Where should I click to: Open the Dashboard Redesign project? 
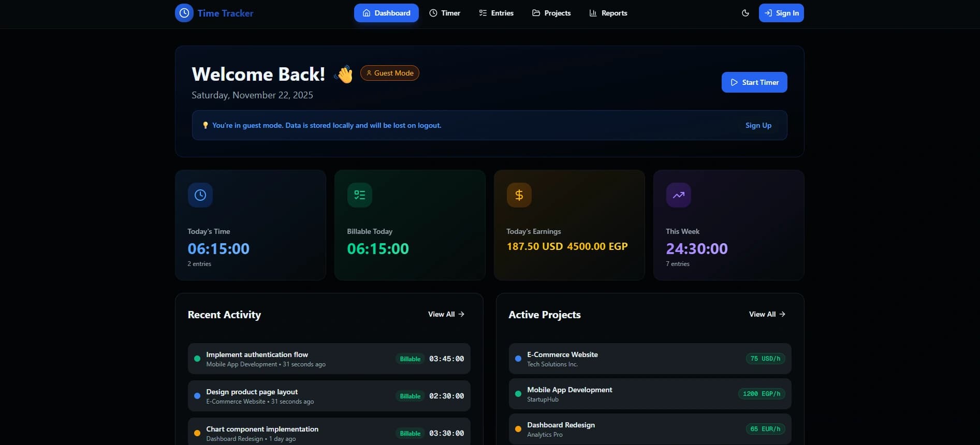pyautogui.click(x=650, y=429)
